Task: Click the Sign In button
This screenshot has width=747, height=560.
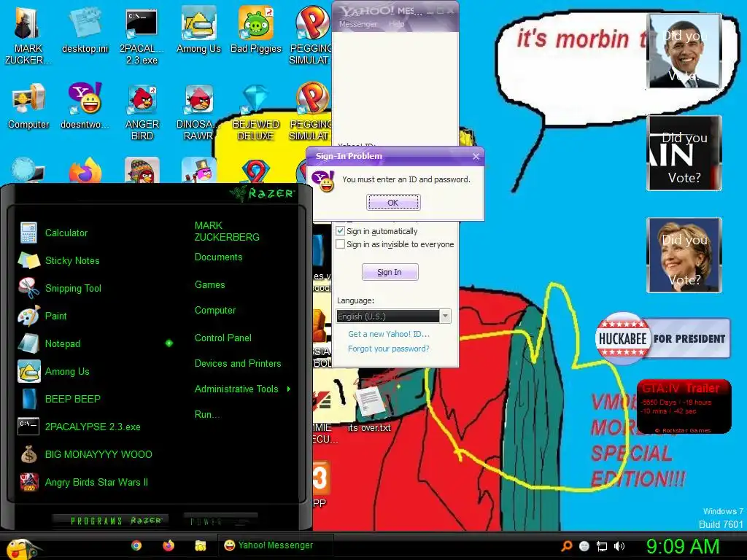Action: pyautogui.click(x=390, y=272)
